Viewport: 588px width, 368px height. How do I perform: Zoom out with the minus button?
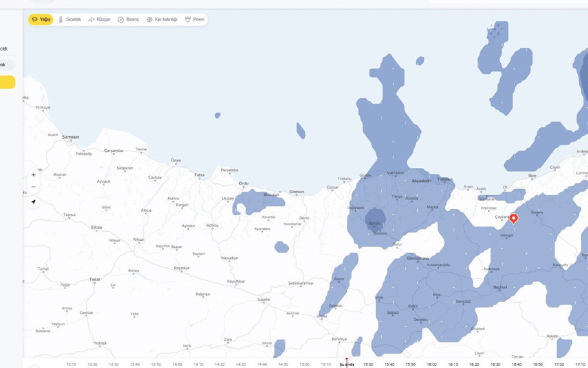(x=34, y=187)
